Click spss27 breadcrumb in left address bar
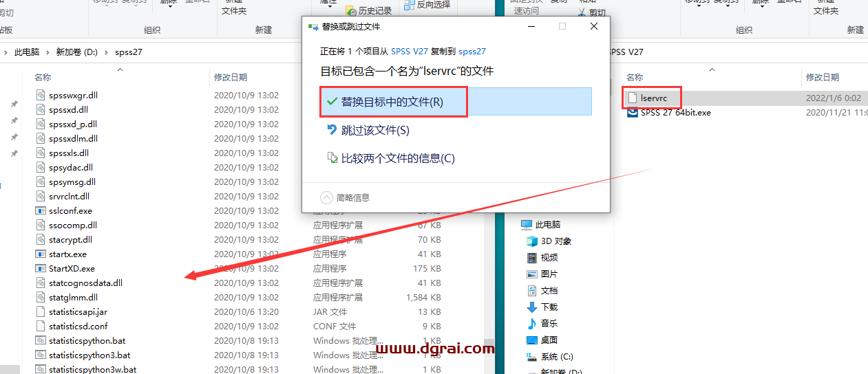This screenshot has height=374, width=868. [129, 52]
